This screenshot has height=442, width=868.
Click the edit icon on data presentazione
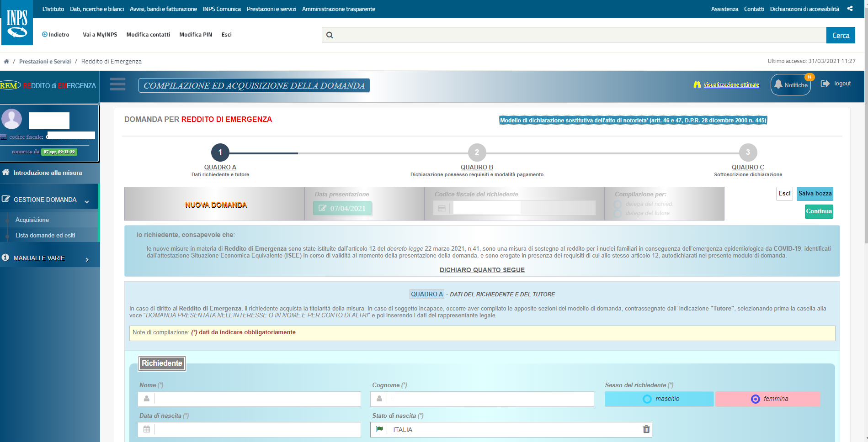click(x=322, y=208)
